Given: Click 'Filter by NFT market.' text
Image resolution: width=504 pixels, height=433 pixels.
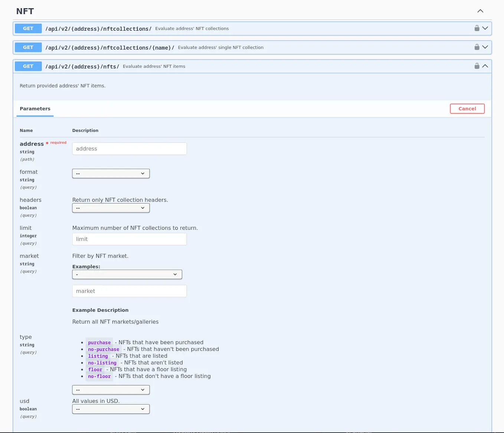Looking at the screenshot, I should coord(100,256).
